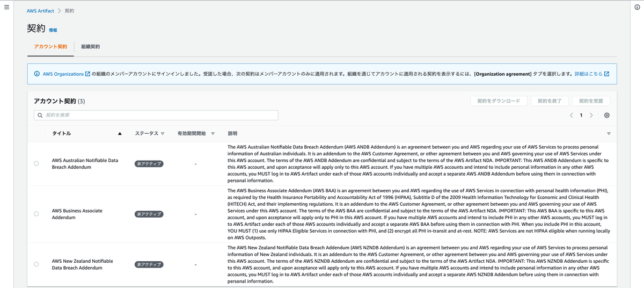
Task: Click AWS Business Associate Addendum title
Action: pos(77,214)
